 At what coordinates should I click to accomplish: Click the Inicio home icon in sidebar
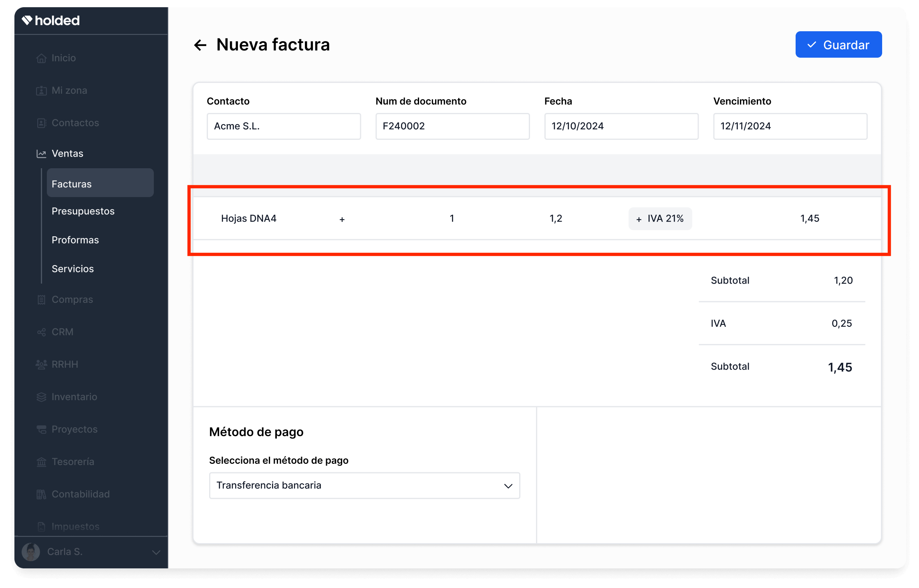tap(41, 58)
